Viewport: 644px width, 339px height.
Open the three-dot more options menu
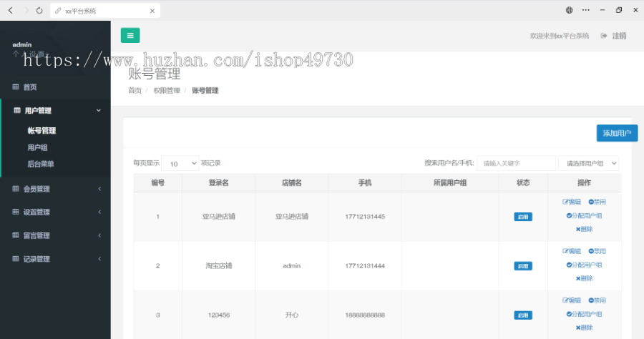tap(585, 10)
